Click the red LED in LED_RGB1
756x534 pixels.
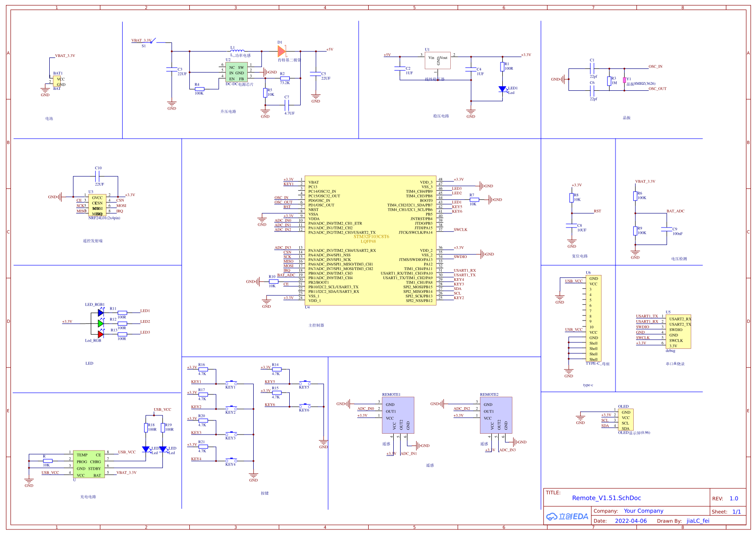[x=101, y=334]
